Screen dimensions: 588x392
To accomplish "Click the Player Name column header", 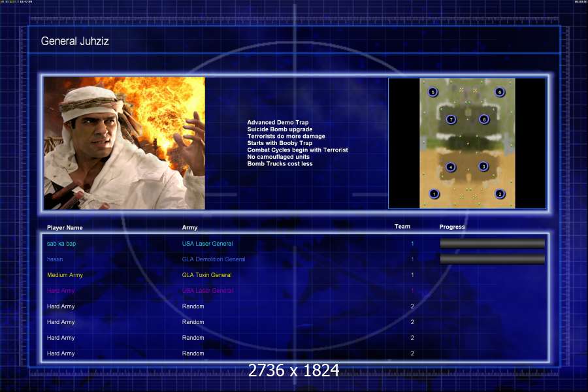I will (65, 227).
